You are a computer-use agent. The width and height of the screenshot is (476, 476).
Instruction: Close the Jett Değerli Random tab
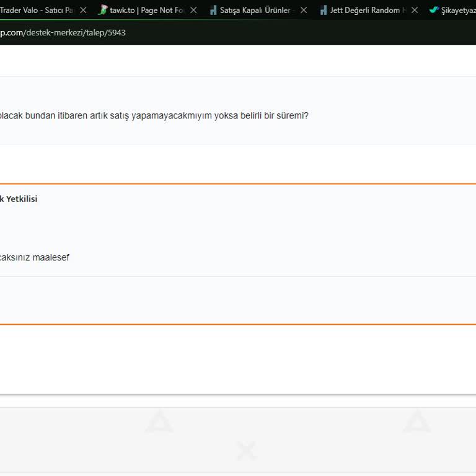click(x=414, y=11)
